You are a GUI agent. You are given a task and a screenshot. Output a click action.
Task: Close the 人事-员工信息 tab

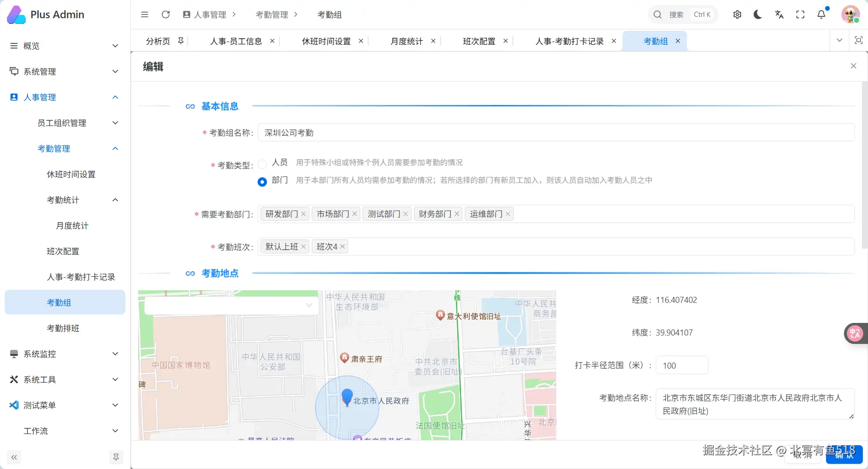273,41
